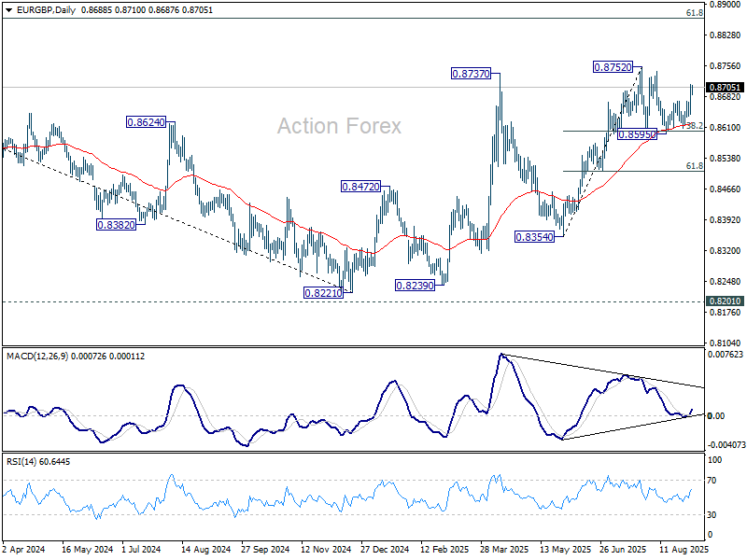Select the 0.89000 price axis value
The image size is (747, 560).
click(x=726, y=5)
